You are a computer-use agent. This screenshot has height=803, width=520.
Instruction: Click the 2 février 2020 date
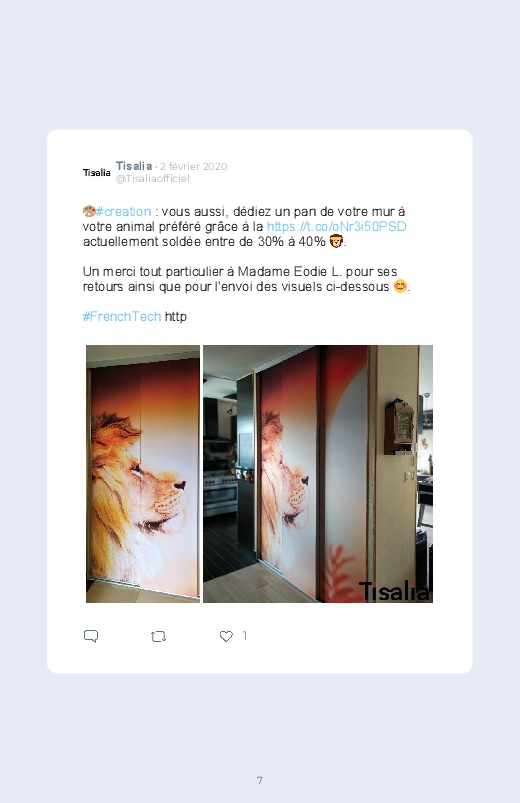click(x=193, y=166)
